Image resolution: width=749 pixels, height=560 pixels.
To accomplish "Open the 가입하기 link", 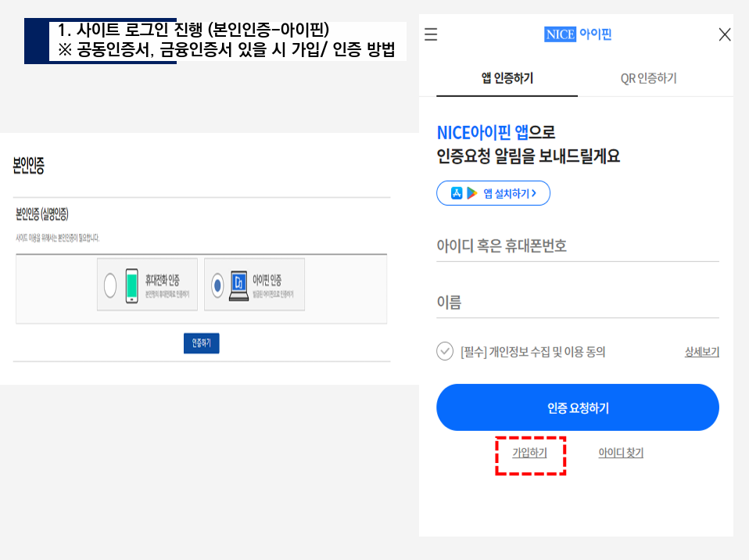I will (529, 453).
